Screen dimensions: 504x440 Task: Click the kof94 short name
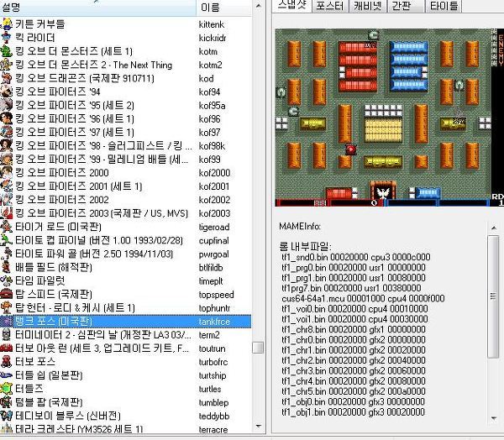pyautogui.click(x=209, y=92)
